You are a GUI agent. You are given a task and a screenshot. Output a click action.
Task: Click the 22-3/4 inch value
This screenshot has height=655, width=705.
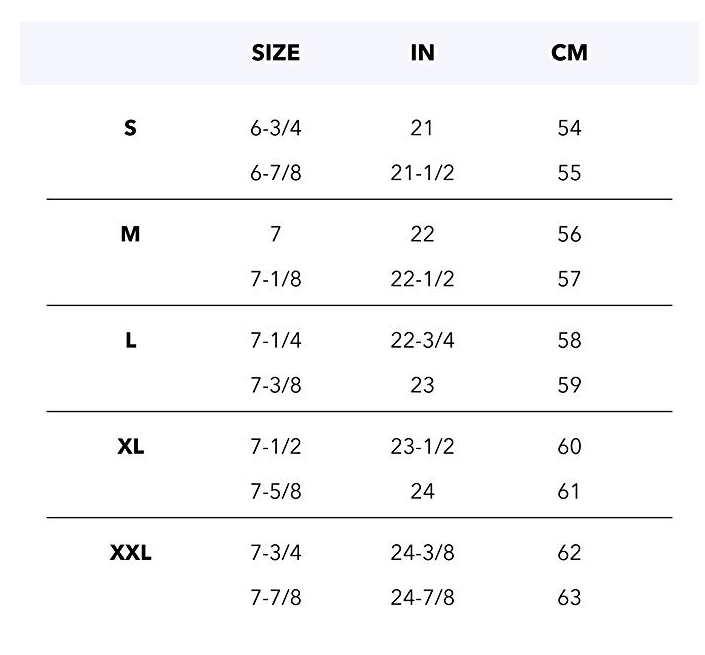point(422,340)
